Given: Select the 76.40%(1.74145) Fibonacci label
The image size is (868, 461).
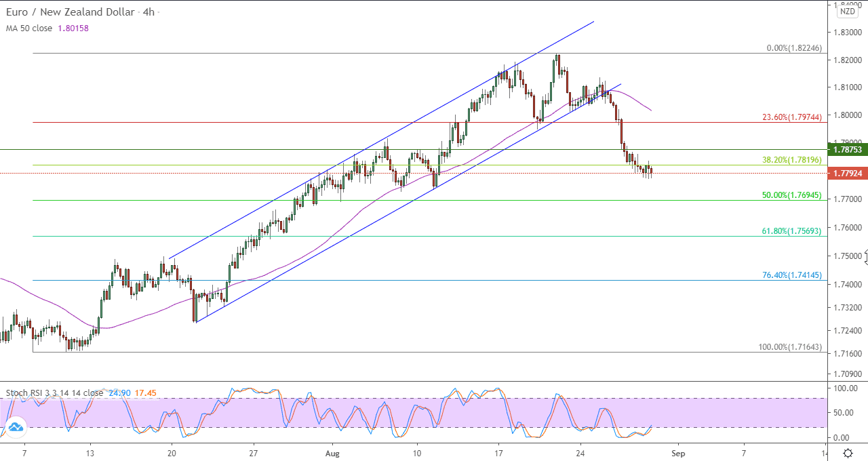Looking at the screenshot, I should (x=791, y=275).
